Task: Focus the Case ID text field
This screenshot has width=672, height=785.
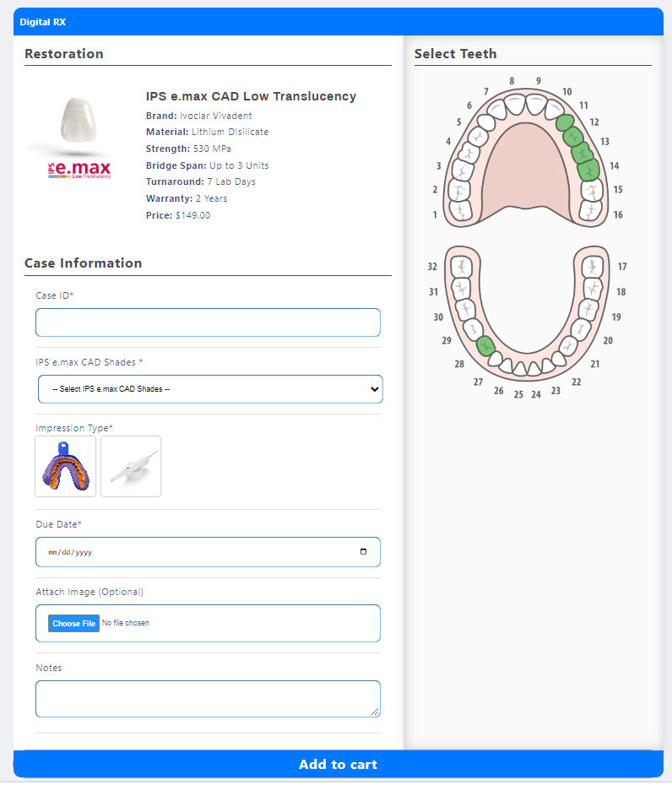Action: [x=208, y=322]
